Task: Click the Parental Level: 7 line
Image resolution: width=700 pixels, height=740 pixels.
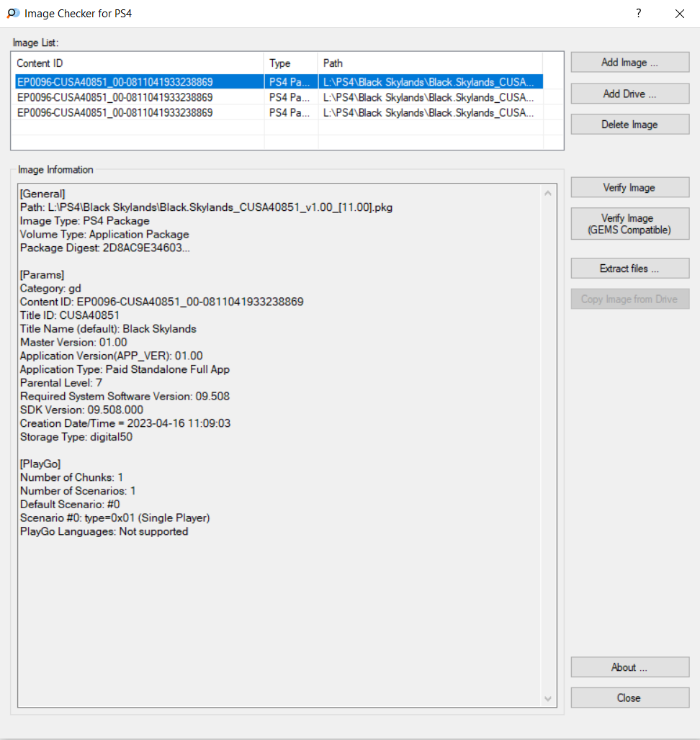Action: point(61,383)
